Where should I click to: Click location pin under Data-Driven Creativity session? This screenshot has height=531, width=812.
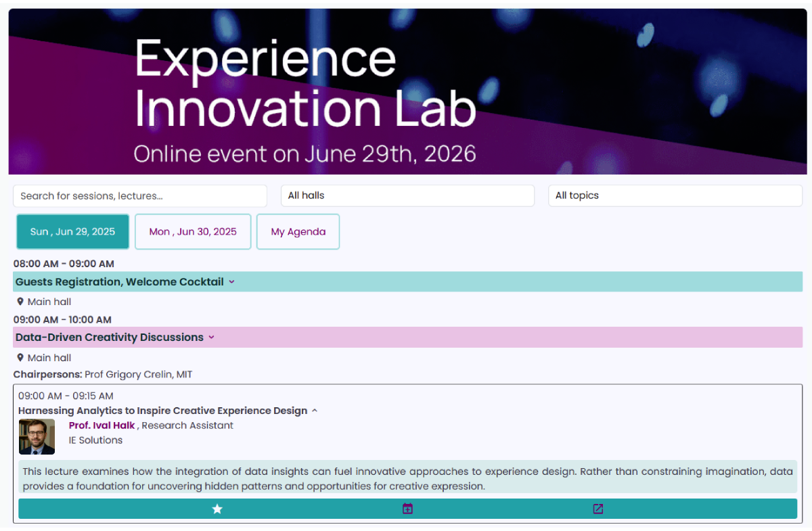pyautogui.click(x=20, y=358)
